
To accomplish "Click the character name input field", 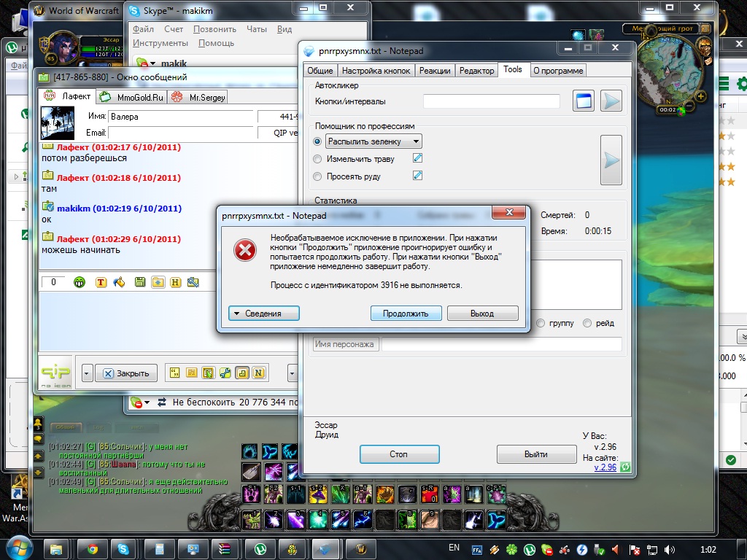I will (x=502, y=344).
